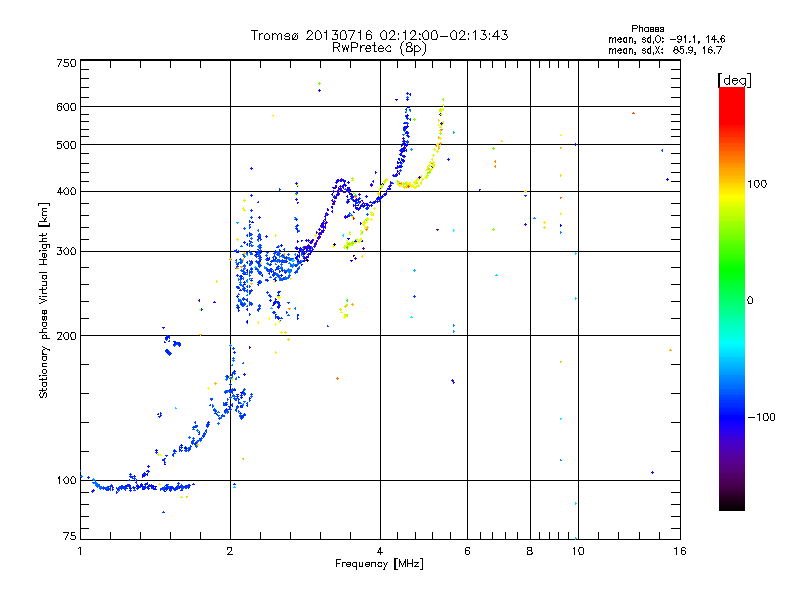Click the colorbar tick label '0'
Viewport: 800px width, 600px height.
tap(749, 300)
